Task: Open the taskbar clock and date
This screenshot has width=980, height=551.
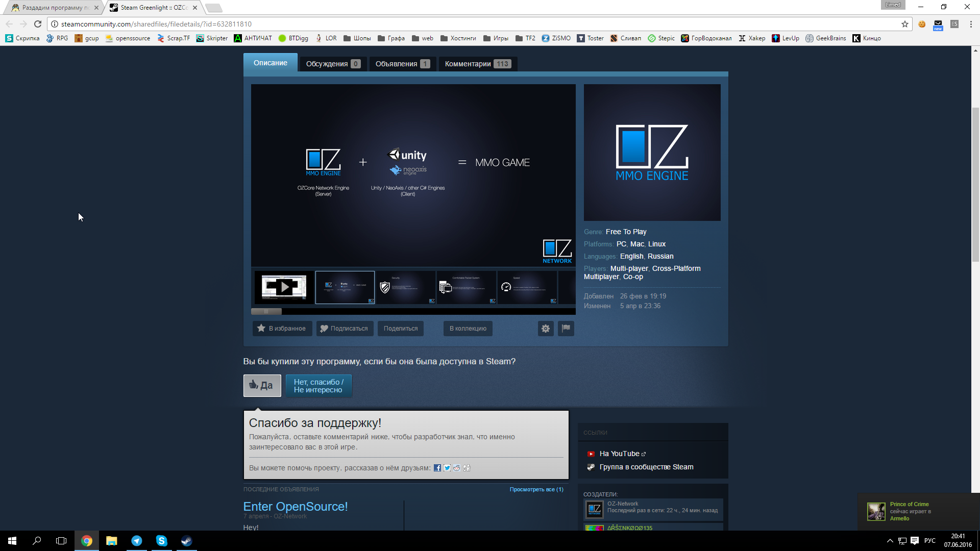Action: click(958, 541)
